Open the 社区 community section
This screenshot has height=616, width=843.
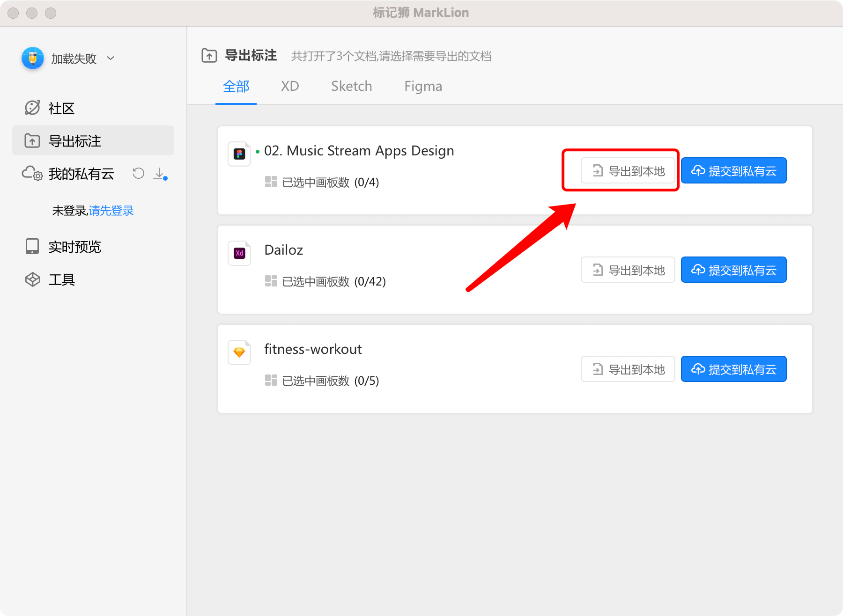pos(61,108)
